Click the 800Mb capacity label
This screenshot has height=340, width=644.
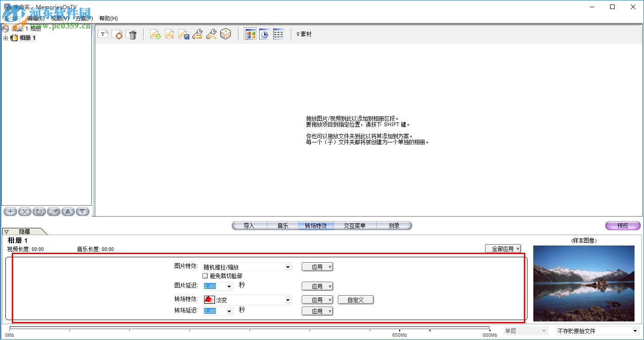click(490, 335)
